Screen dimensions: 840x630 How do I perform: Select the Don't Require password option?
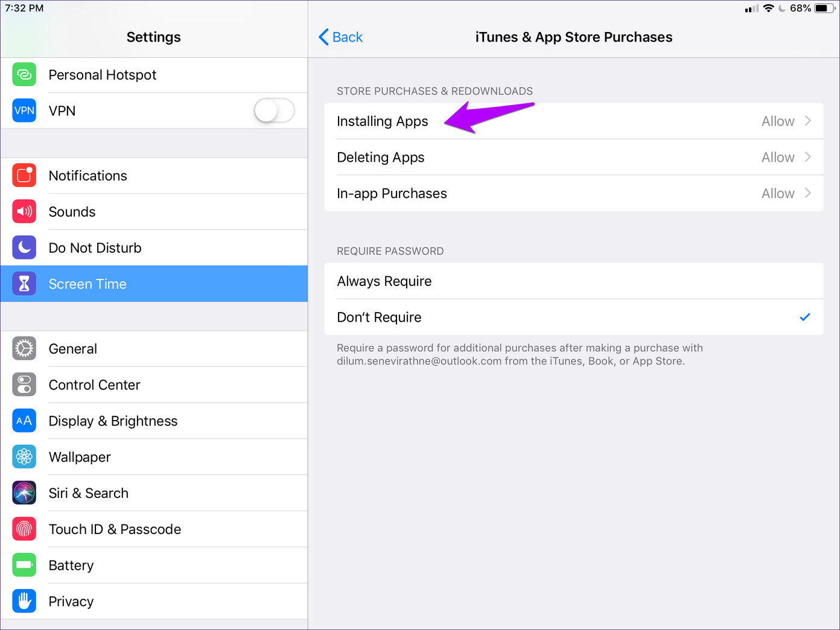coord(573,317)
